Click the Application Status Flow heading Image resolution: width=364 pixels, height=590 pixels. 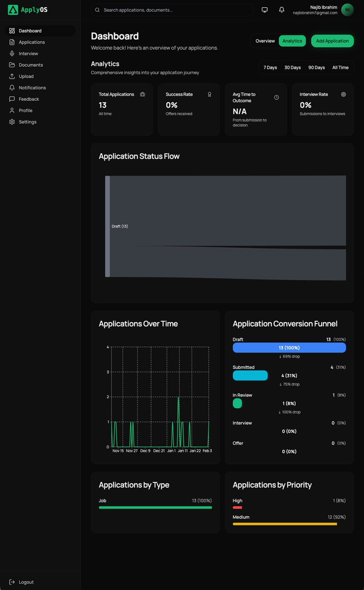coord(139,156)
